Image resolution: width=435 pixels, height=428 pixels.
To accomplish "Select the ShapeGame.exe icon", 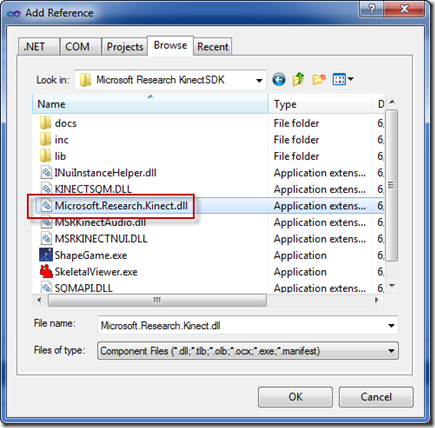I will click(46, 255).
